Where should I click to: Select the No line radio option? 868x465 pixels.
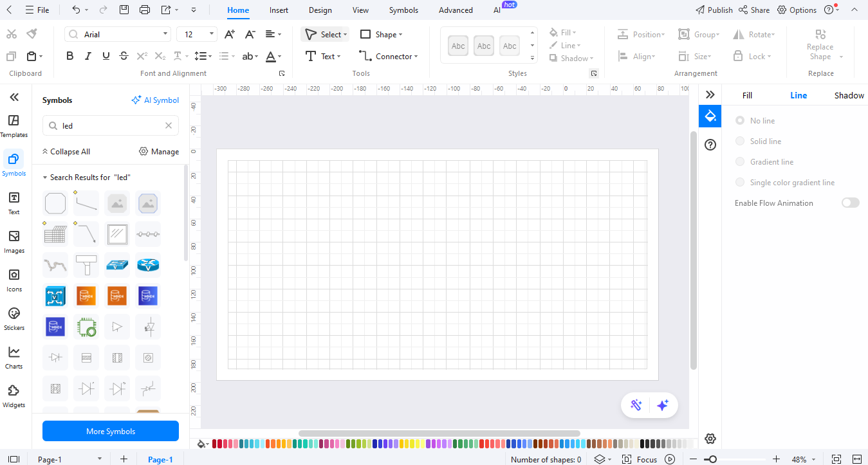pos(740,120)
